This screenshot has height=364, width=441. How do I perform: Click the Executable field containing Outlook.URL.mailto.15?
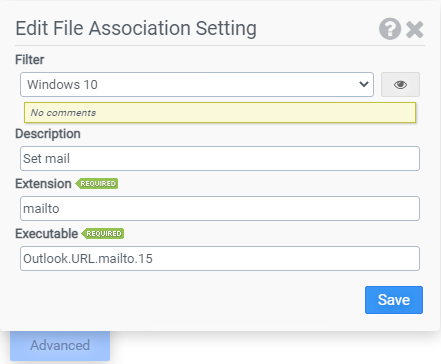click(x=220, y=259)
